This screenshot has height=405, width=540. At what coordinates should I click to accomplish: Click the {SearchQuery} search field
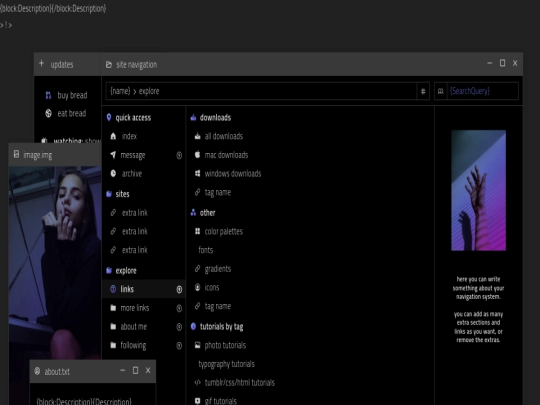[x=482, y=91]
